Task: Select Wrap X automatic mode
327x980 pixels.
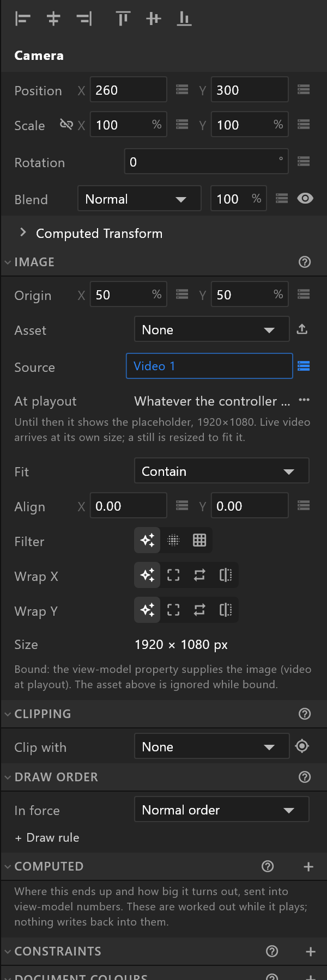Action: coord(147,575)
